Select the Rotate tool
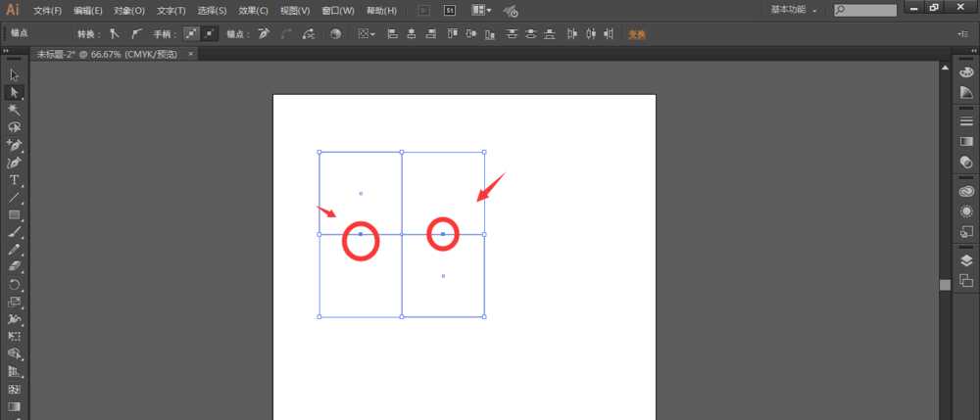This screenshot has width=980, height=420. click(x=15, y=284)
